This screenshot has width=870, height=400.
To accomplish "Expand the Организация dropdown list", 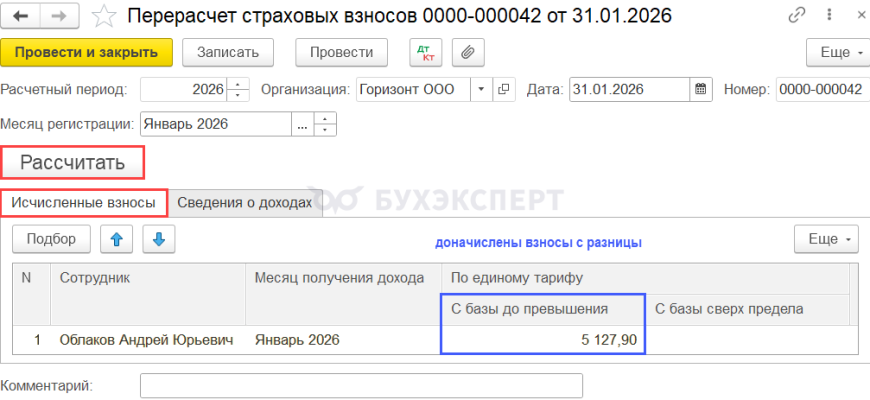I will click(x=481, y=89).
